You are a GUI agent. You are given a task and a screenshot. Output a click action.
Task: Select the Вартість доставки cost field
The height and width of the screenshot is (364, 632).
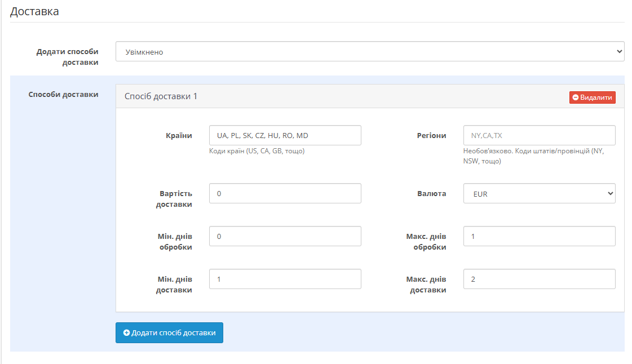pyautogui.click(x=285, y=193)
